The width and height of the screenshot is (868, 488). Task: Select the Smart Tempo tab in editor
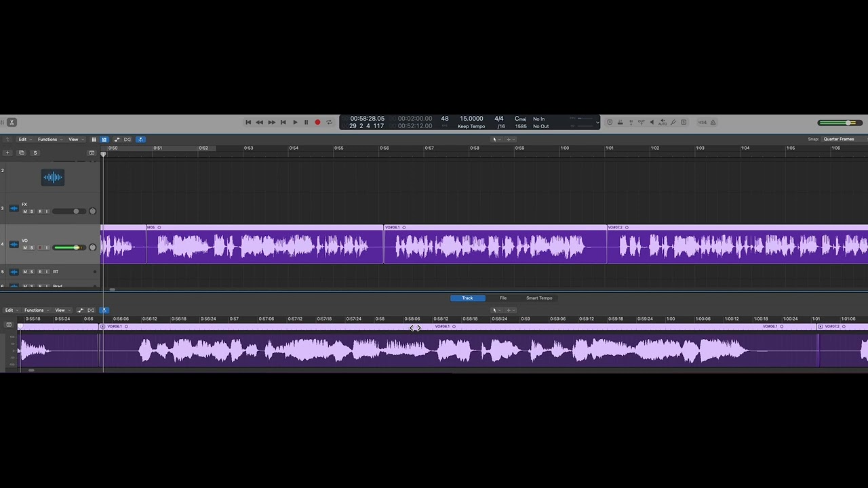click(x=539, y=298)
